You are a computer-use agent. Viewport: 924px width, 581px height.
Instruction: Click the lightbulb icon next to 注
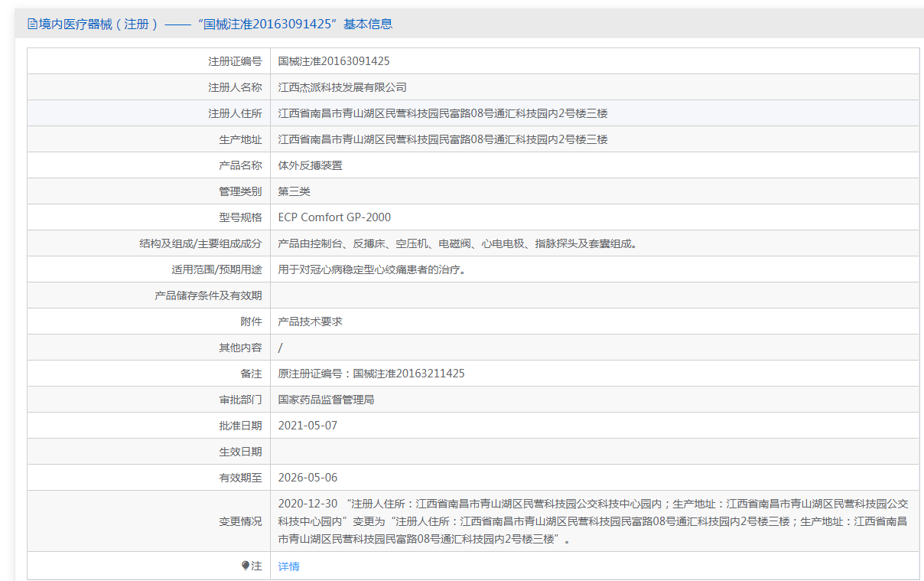pos(246,566)
